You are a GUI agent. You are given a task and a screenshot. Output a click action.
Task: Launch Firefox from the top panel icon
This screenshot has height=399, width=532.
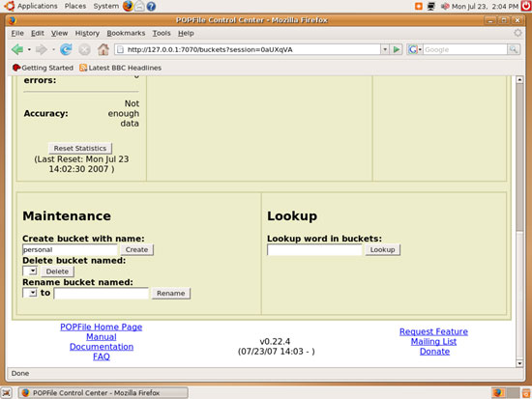[128, 6]
